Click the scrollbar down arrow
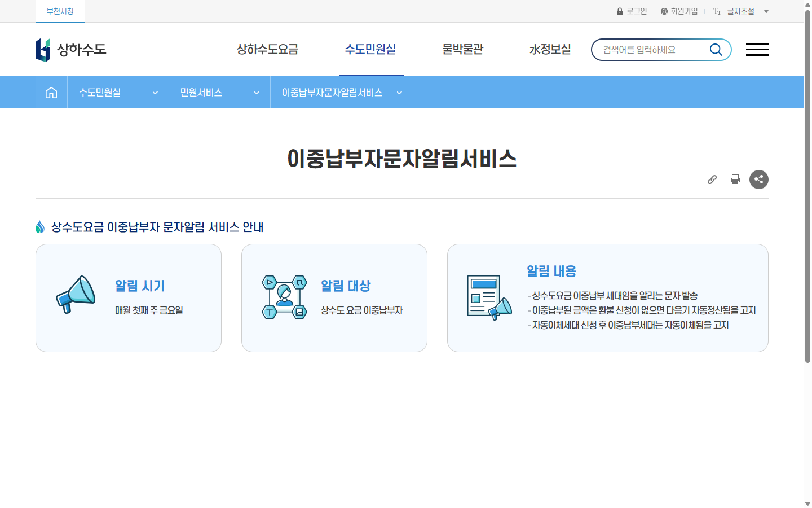 [807, 504]
